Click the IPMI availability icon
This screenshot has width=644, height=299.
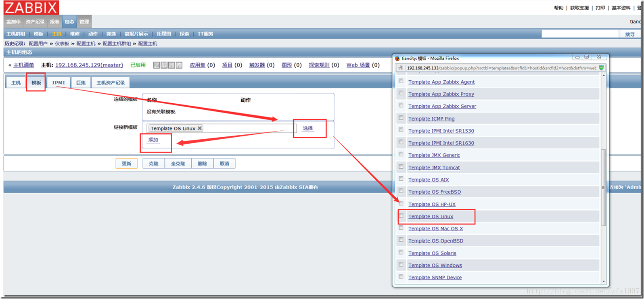pos(179,65)
